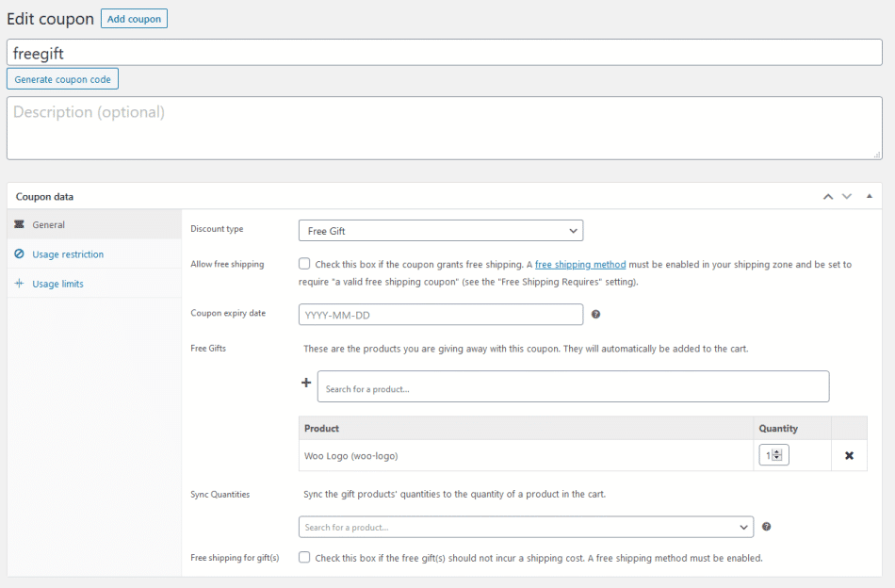
Task: Remove Woo Logo gift with X icon
Action: point(849,455)
